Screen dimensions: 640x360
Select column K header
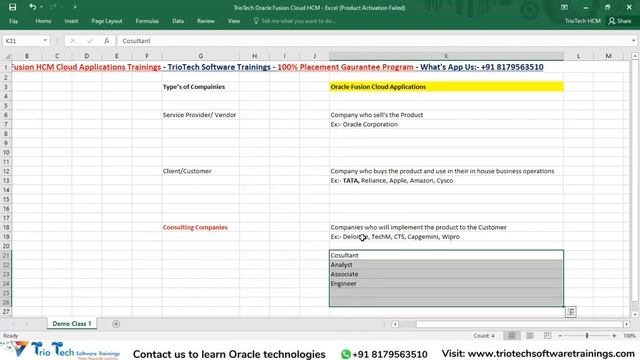click(446, 56)
